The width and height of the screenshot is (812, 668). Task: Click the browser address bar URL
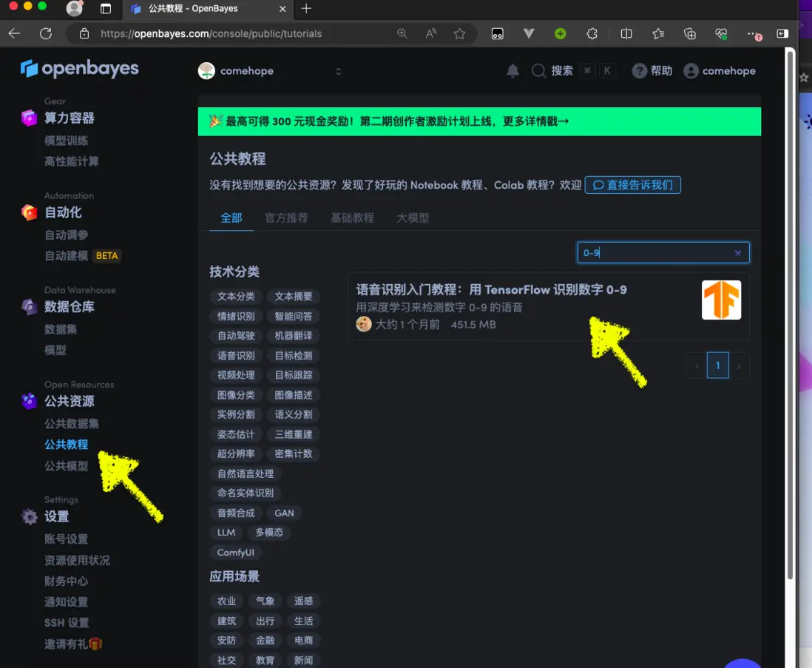click(x=211, y=34)
